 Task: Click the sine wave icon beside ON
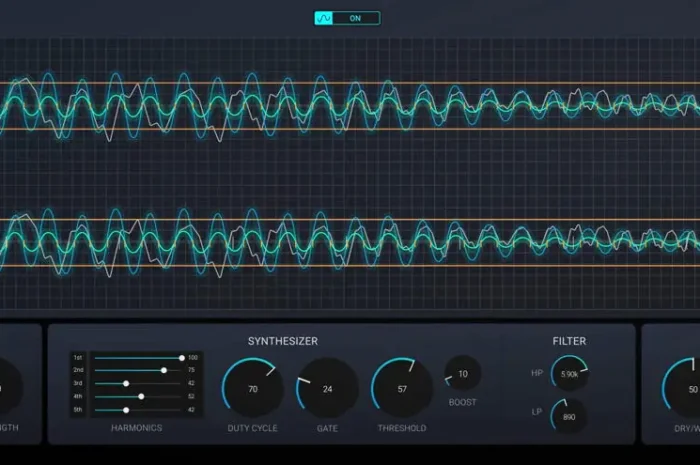324,18
